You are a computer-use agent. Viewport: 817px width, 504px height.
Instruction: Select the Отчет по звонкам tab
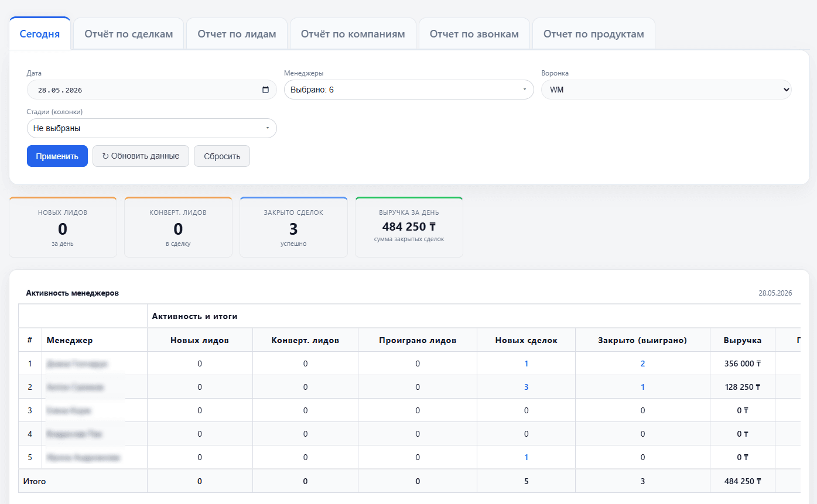tap(474, 34)
